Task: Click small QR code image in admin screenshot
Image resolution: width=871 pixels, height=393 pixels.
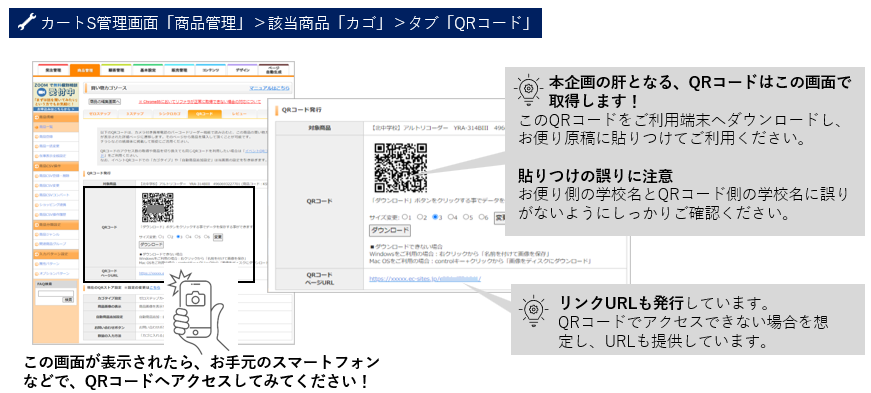Action: click(x=158, y=207)
